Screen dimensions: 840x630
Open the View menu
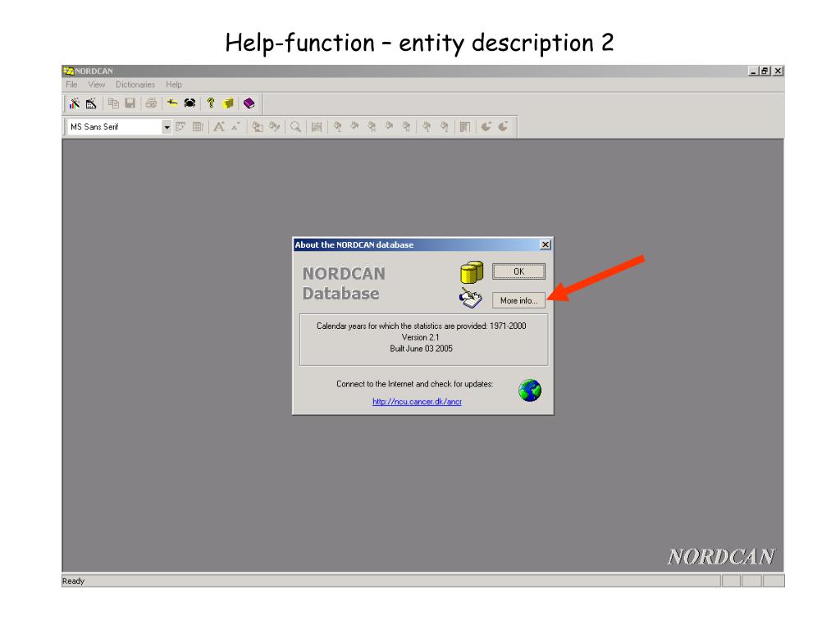tap(97, 84)
